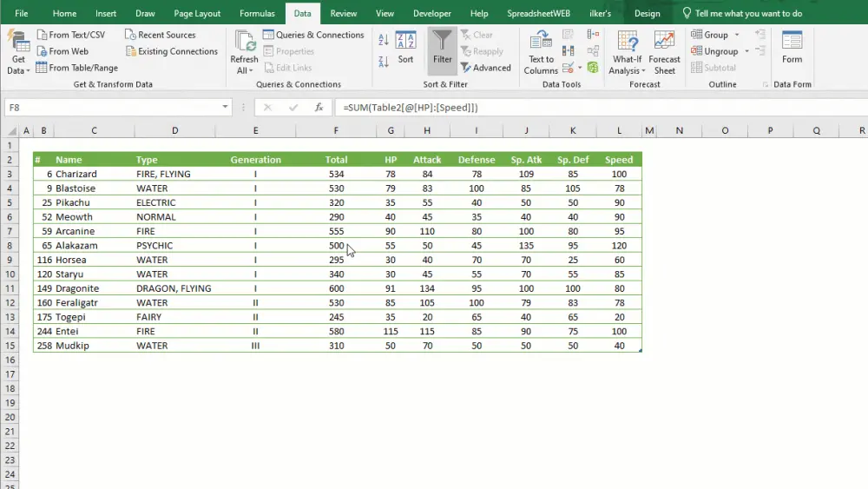Click the Select All corner button
Image resolution: width=868 pixels, height=489 pixels.
11,130
